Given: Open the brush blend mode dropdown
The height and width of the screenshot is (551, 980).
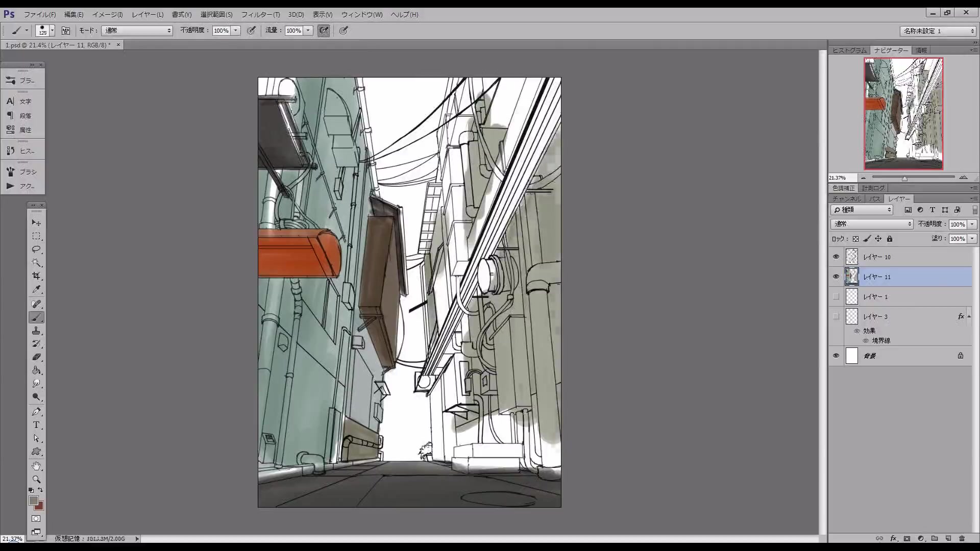Looking at the screenshot, I should tap(137, 31).
